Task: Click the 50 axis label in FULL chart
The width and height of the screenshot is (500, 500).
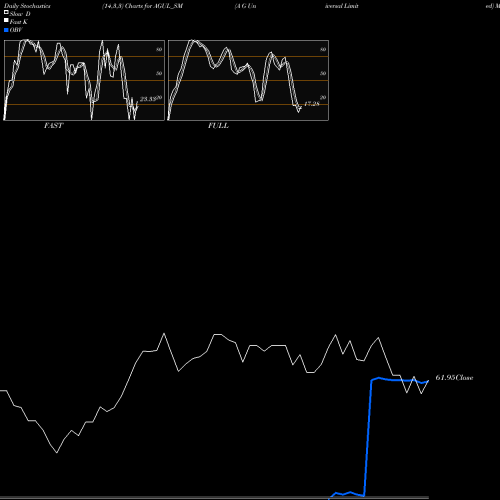Action: 323,73
